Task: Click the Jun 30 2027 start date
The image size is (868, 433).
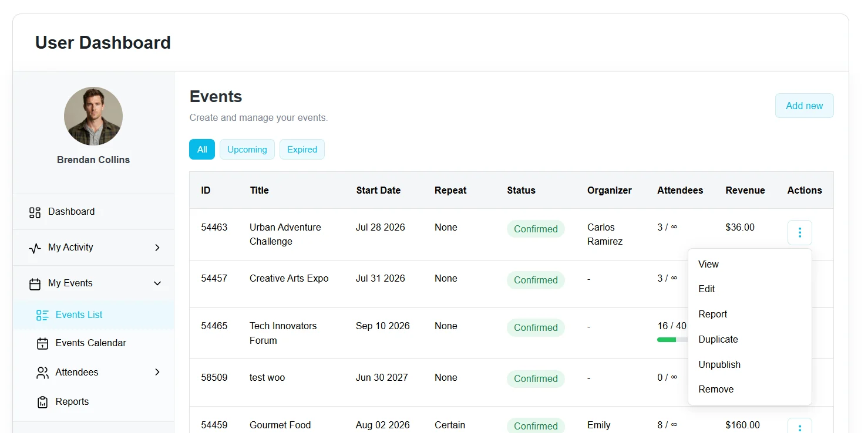Action: pyautogui.click(x=382, y=377)
